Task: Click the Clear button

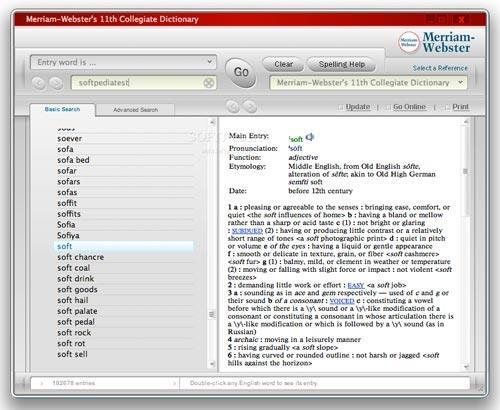Action: point(283,64)
